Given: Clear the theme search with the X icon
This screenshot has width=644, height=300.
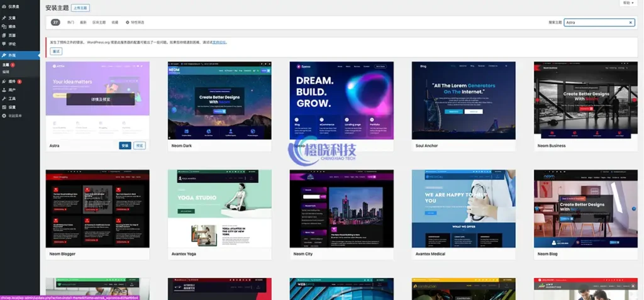Looking at the screenshot, I should point(630,22).
